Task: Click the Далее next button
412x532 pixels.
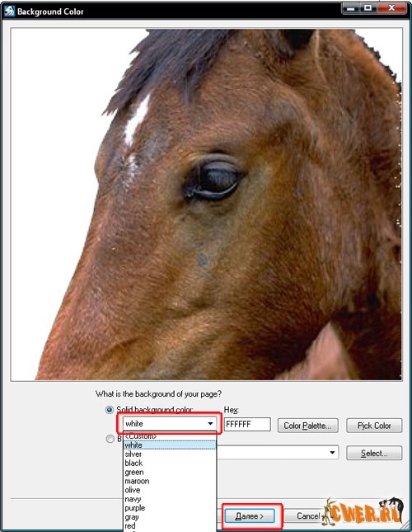Action: tap(250, 516)
